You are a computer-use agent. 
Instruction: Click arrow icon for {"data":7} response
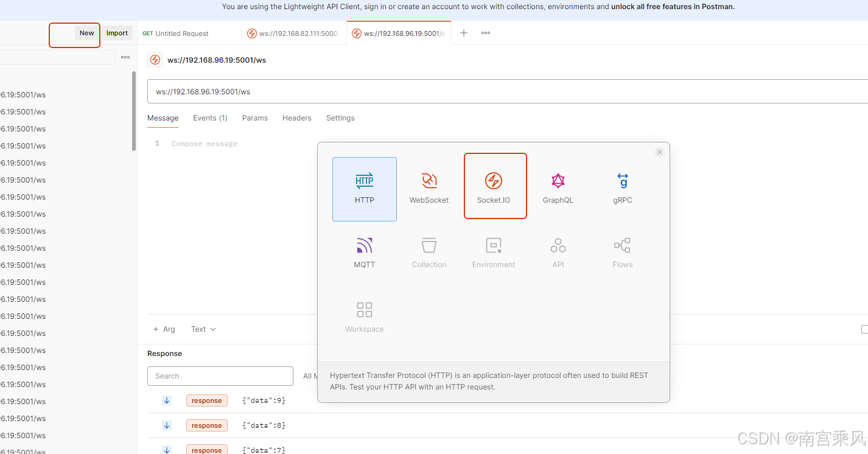click(x=167, y=450)
